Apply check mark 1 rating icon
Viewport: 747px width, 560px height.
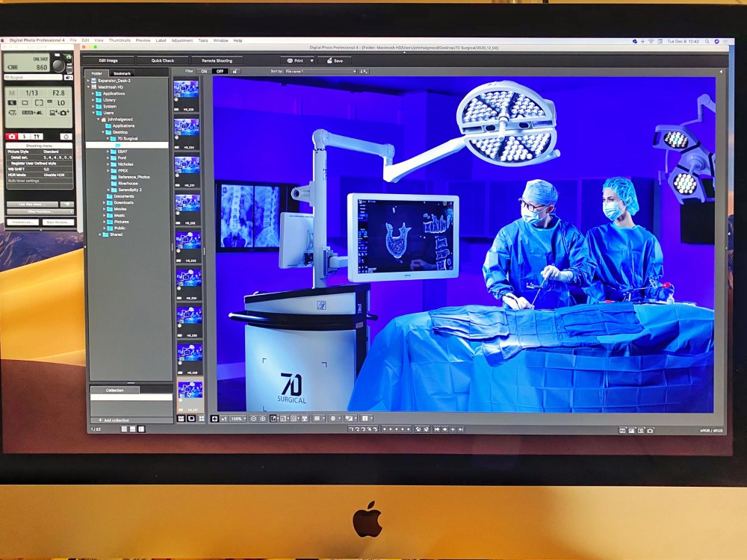pos(351,429)
